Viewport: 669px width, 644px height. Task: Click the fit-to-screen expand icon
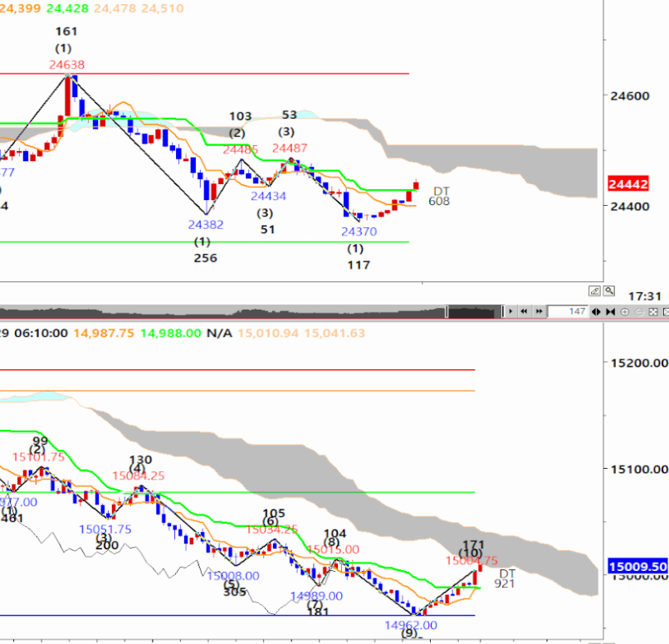[653, 311]
